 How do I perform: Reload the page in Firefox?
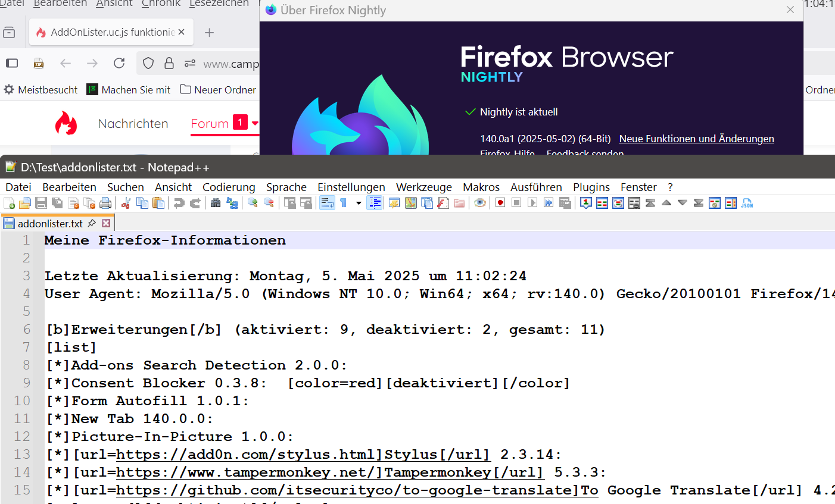[119, 63]
